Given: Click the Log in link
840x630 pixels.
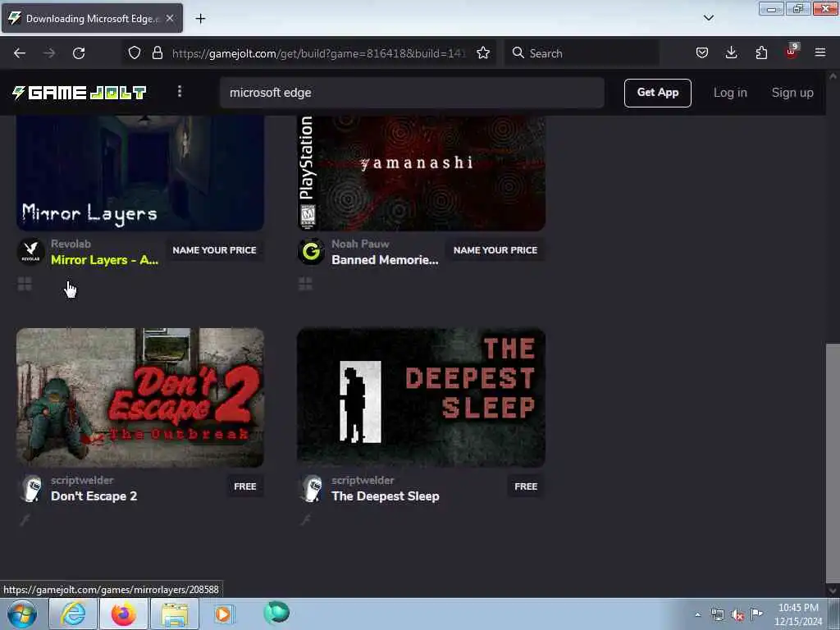Looking at the screenshot, I should click(x=730, y=93).
